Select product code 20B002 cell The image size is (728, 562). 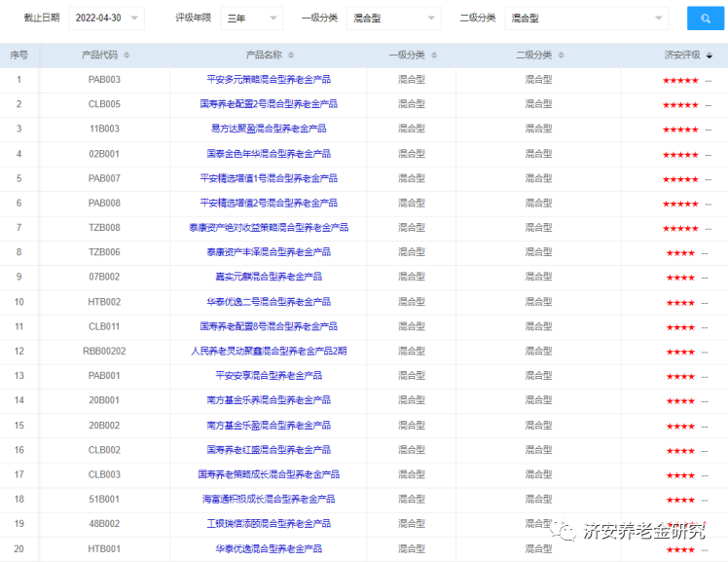coord(104,426)
